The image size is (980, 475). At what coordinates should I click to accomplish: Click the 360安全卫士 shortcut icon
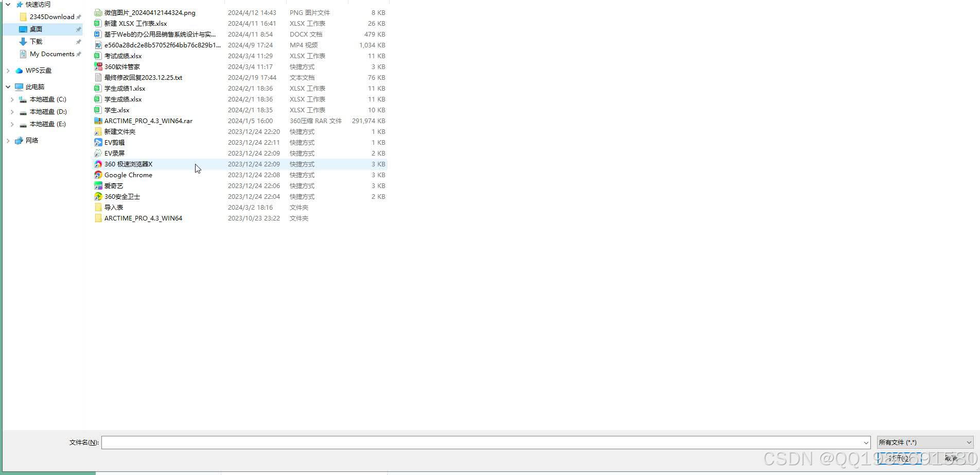tap(98, 196)
